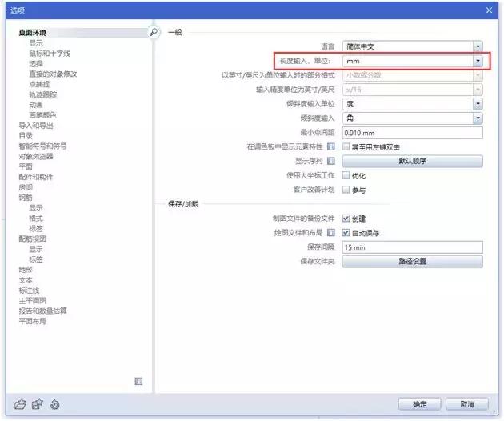Uncheck the 创建 backup checkbox
This screenshot has width=504, height=421.
[x=346, y=218]
